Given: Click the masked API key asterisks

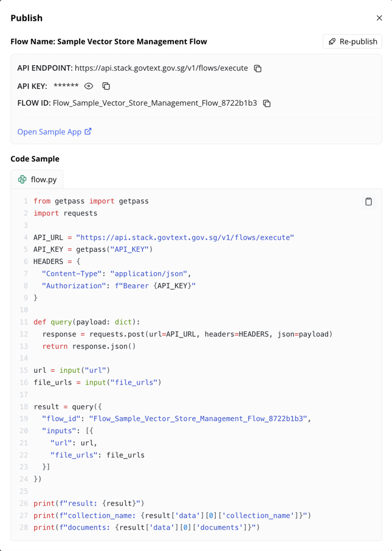Looking at the screenshot, I should 66,86.
